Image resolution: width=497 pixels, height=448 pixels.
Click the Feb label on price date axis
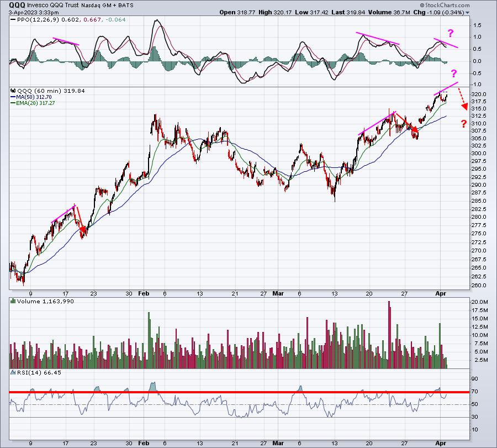coord(144,293)
